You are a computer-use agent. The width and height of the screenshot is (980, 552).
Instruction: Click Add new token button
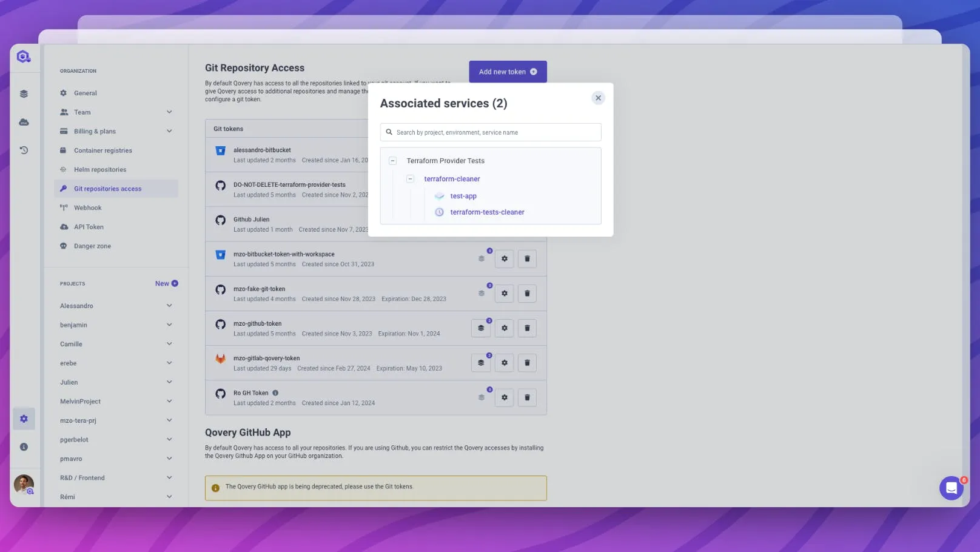pyautogui.click(x=508, y=72)
